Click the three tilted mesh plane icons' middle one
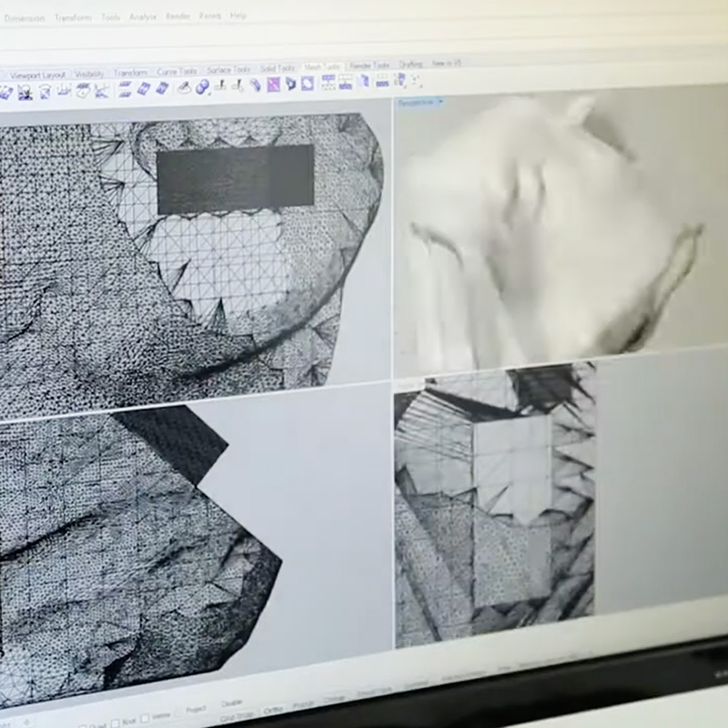This screenshot has height=728, width=728. [x=144, y=88]
